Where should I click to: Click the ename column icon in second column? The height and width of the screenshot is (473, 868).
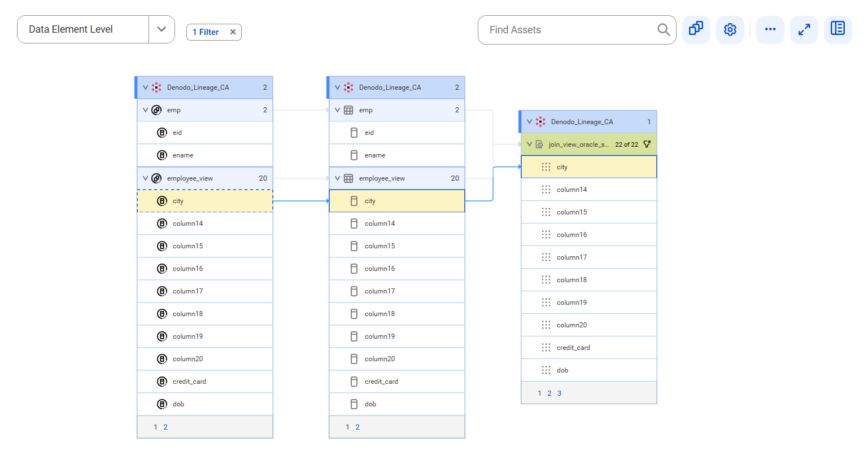coord(354,155)
